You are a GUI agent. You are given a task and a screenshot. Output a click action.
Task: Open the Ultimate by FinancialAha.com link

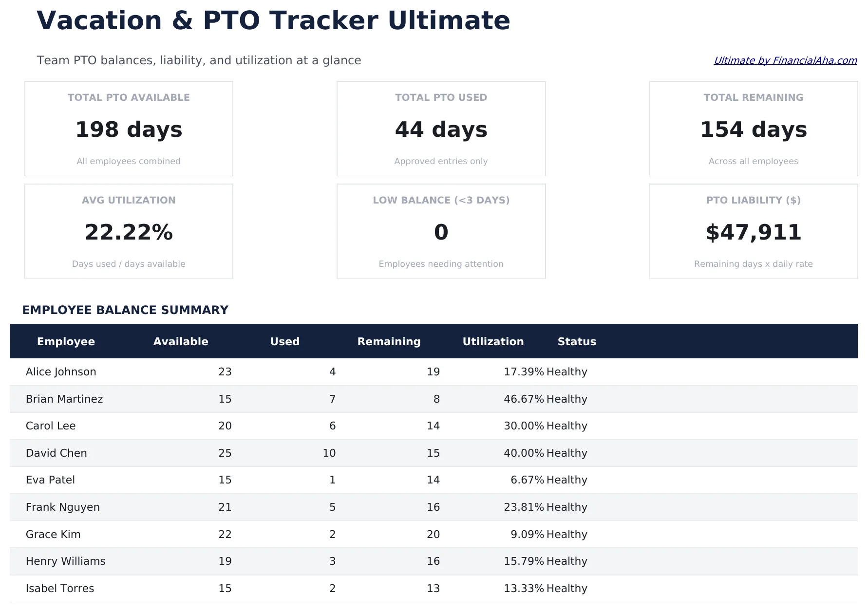(x=785, y=60)
